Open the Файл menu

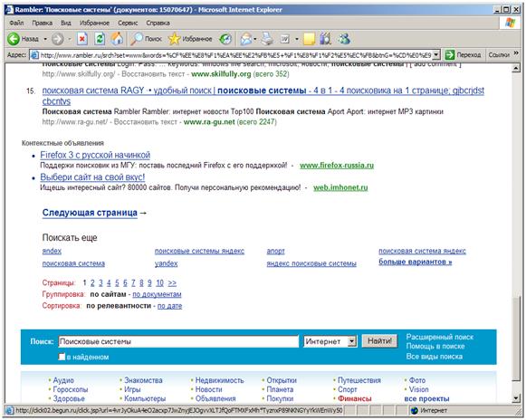point(16,23)
